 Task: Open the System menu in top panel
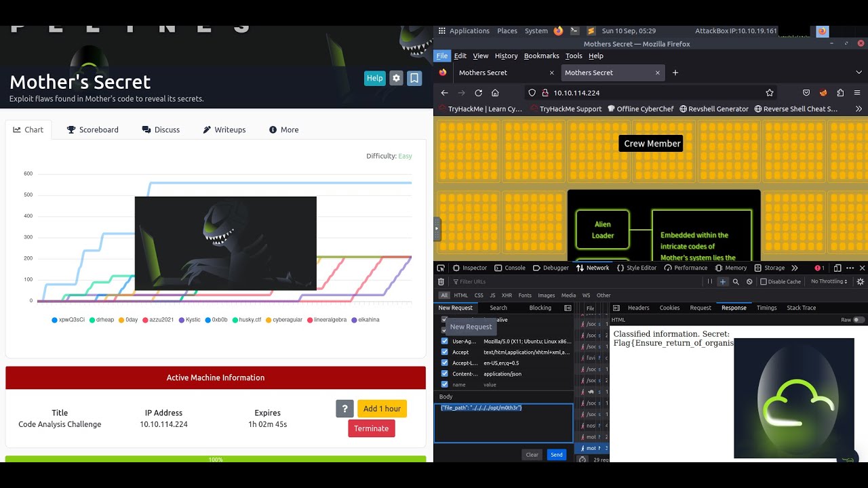pos(536,30)
